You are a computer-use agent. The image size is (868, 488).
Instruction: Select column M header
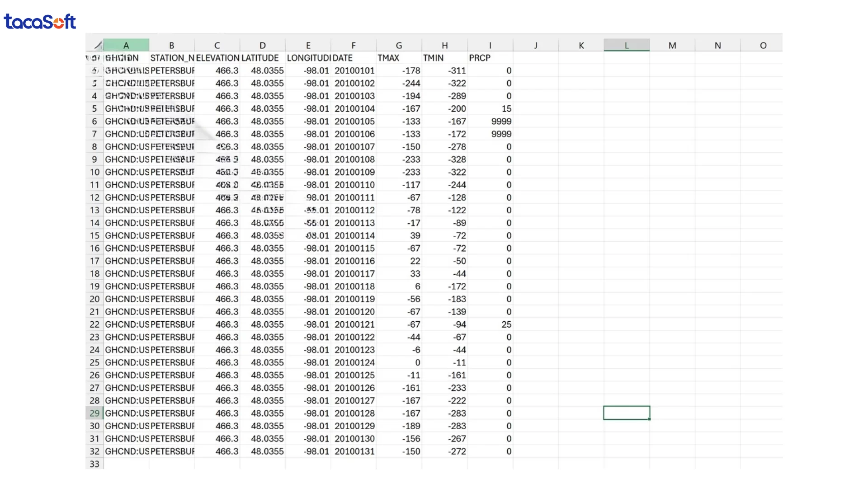[672, 45]
